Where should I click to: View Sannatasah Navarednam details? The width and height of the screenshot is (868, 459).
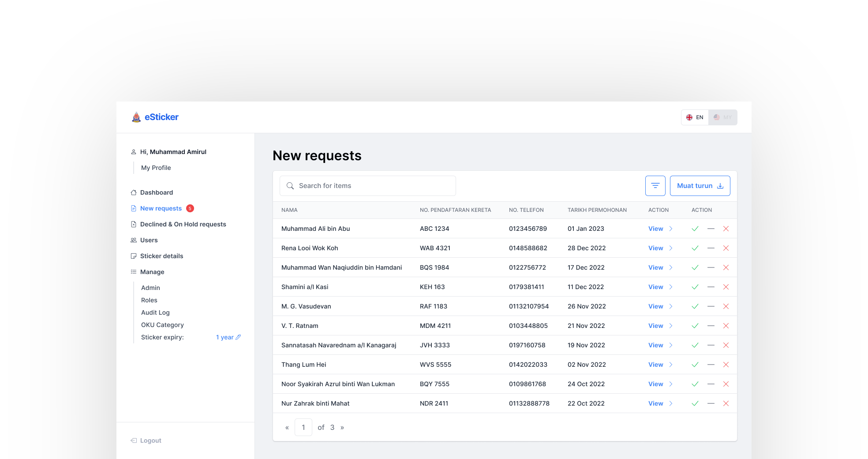tap(660, 345)
